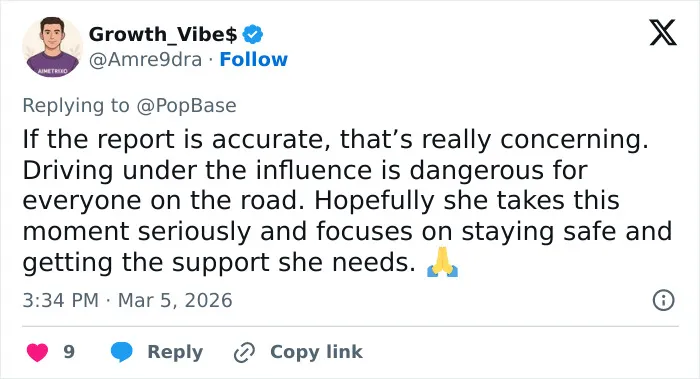Click the blue reply bubble icon

(x=121, y=352)
